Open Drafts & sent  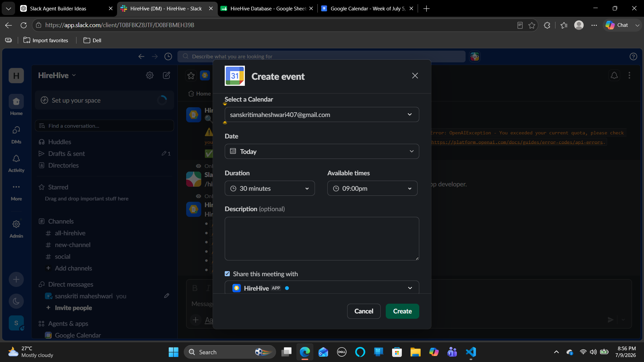point(104,154)
